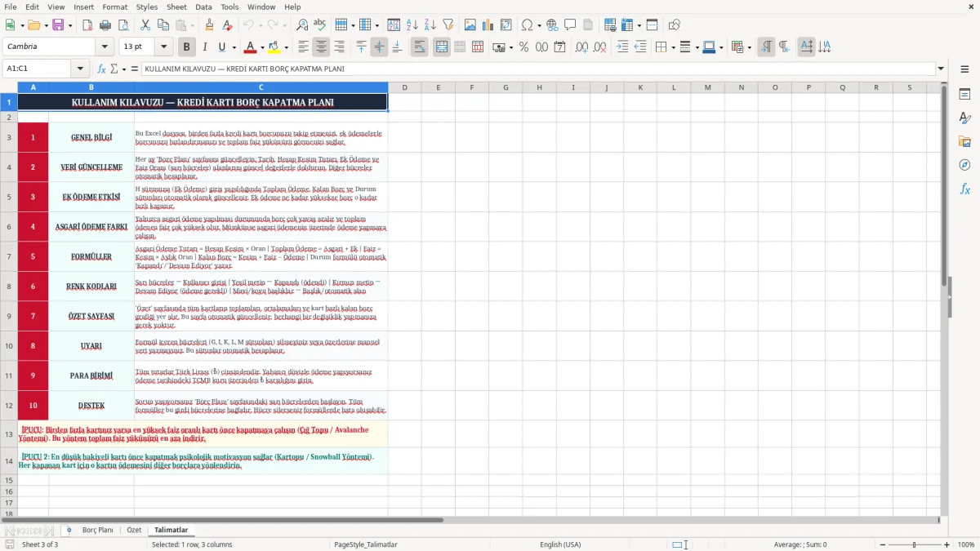Screen dimensions: 980x551
Task: Apply red font color swatch
Action: tap(251, 47)
